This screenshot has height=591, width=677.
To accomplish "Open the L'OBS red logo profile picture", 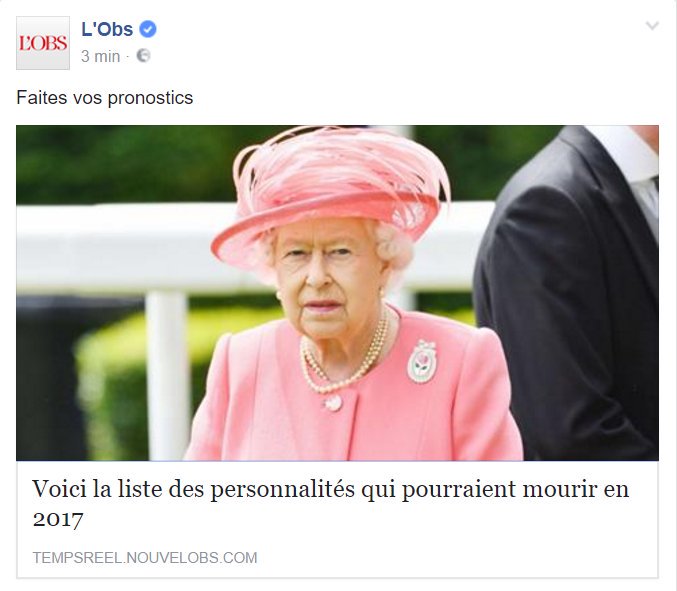I will point(43,43).
